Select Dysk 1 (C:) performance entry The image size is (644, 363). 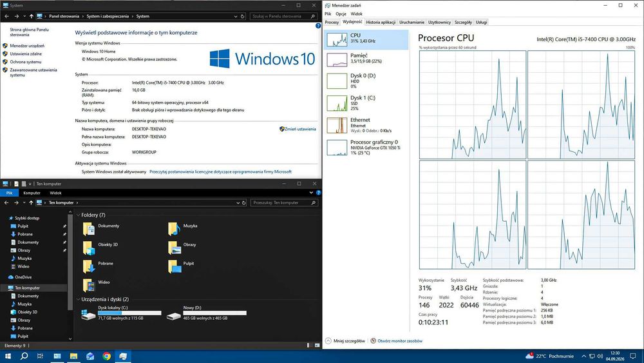366,103
